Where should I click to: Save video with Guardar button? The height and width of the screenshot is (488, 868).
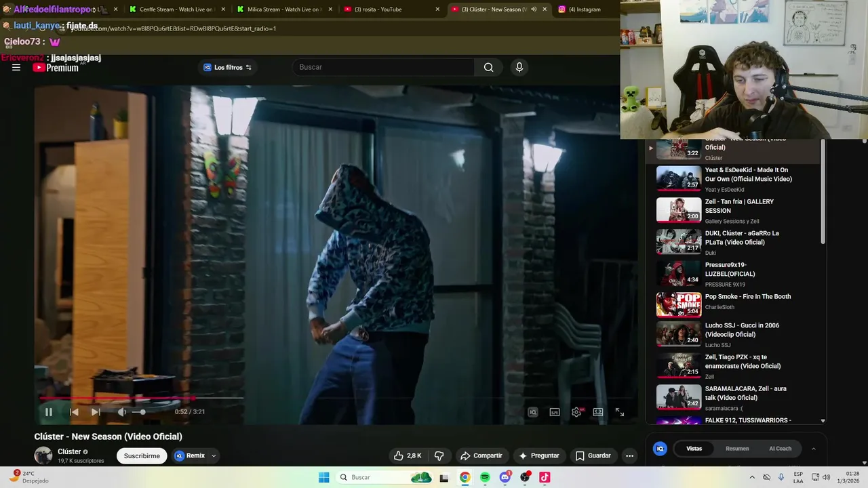click(593, 455)
